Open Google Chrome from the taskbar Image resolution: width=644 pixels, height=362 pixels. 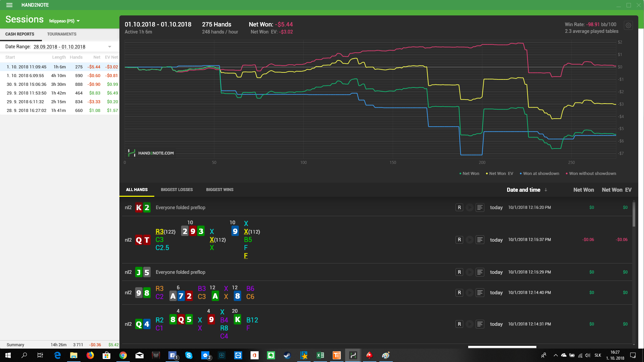pyautogui.click(x=123, y=355)
